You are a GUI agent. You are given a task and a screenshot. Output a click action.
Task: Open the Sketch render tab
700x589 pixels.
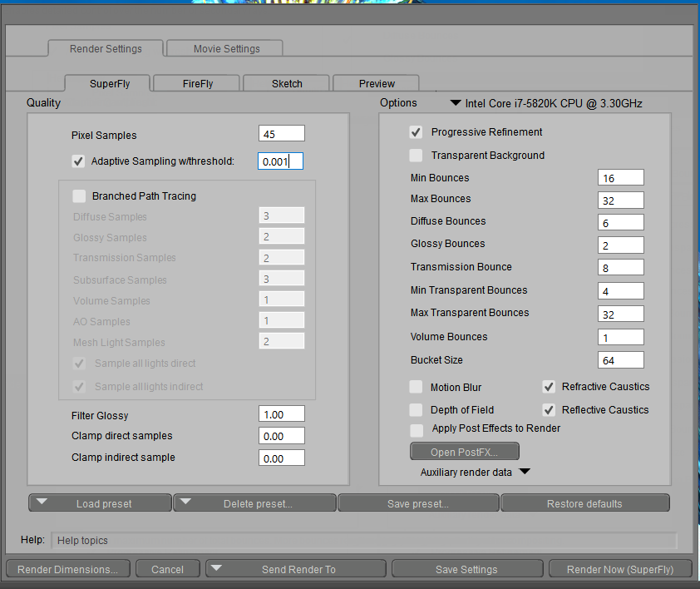point(287,83)
